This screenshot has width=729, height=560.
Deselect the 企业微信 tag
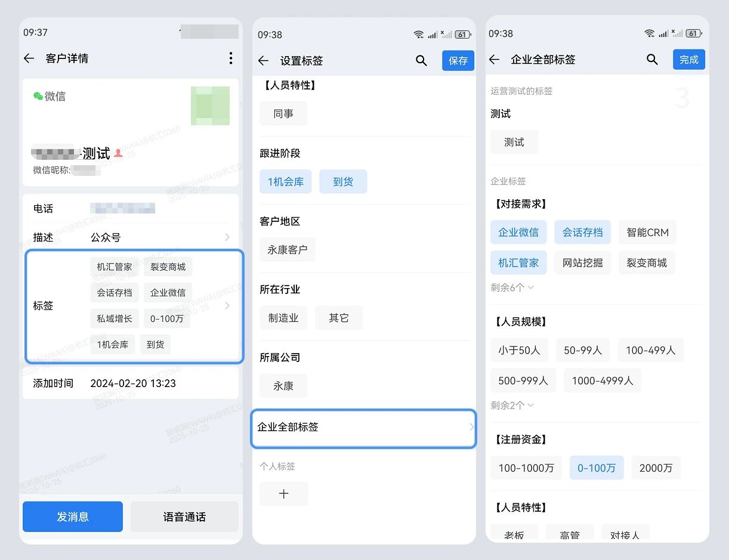pos(518,232)
